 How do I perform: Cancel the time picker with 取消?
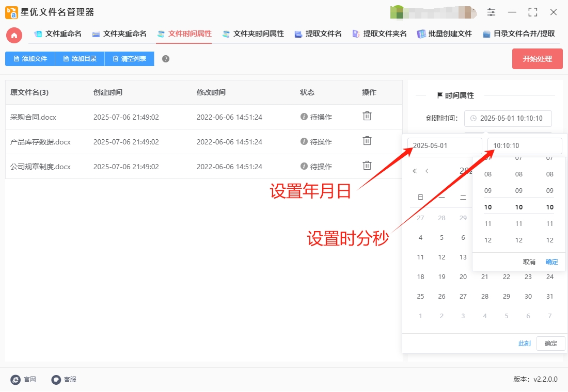click(529, 262)
